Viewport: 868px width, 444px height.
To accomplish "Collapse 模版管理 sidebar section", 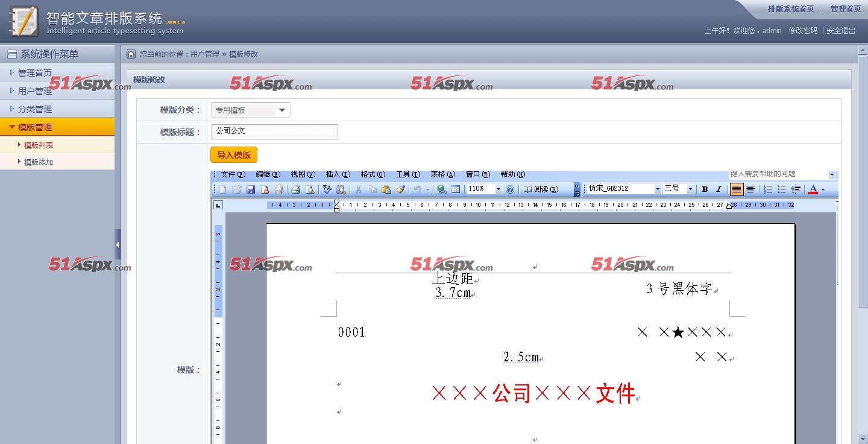I will [57, 127].
